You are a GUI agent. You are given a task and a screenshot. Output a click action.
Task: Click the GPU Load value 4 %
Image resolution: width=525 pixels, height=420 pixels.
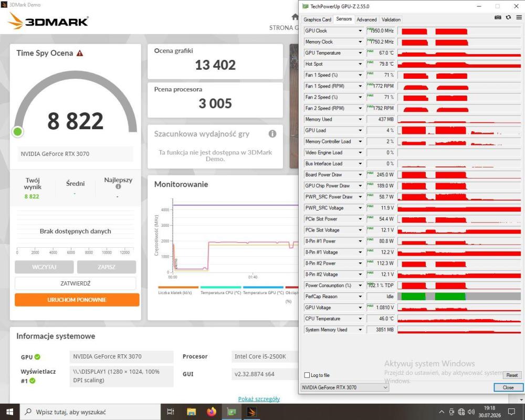pos(381,130)
